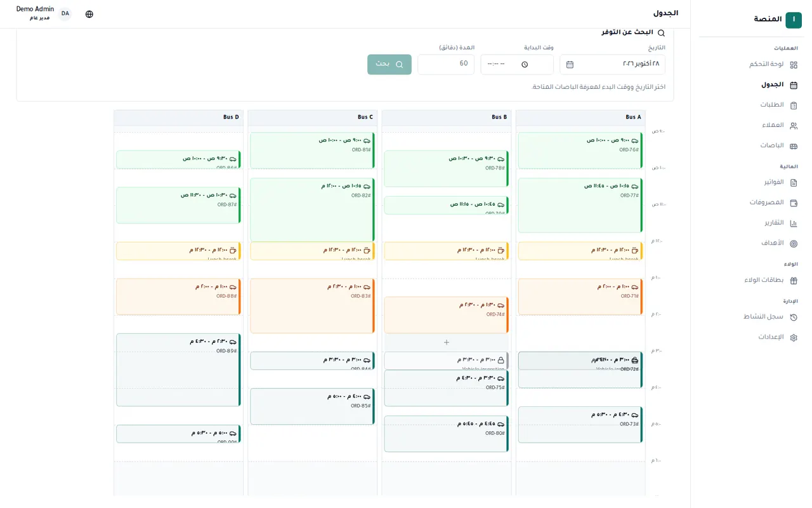Click the loyalty cards gift icon
Screen dimensions: 812x508
point(794,281)
